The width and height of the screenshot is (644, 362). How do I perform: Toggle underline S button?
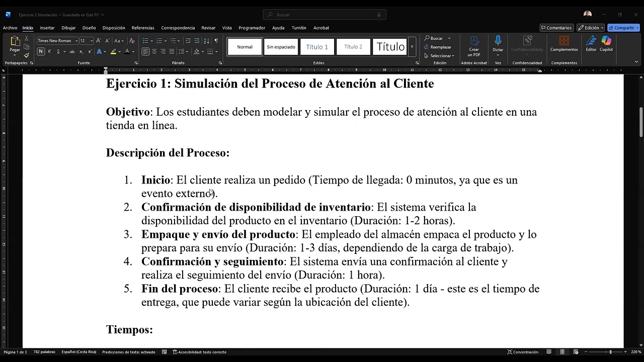coord(58,51)
